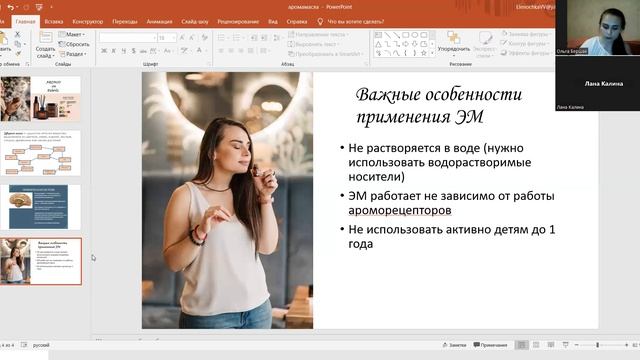Select slide 2 thumbnail with diagram boxes
The image size is (640, 360).
[40, 153]
